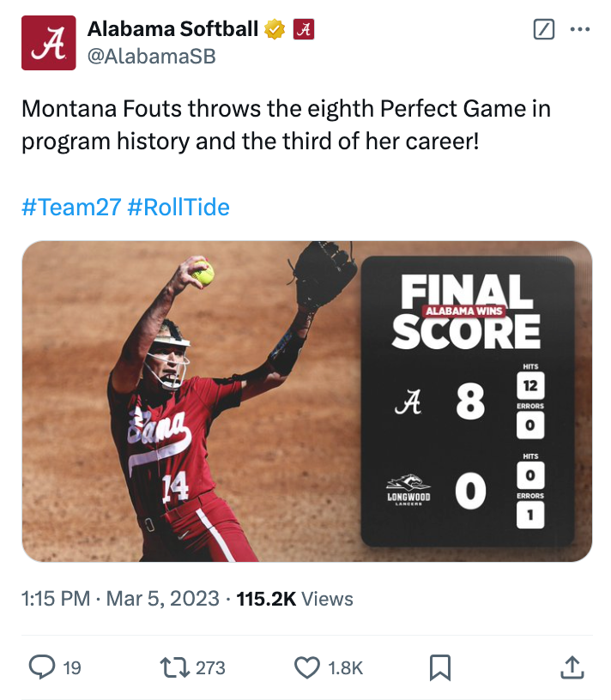Click the reply speech bubble icon
611x700 pixels.
42,667
